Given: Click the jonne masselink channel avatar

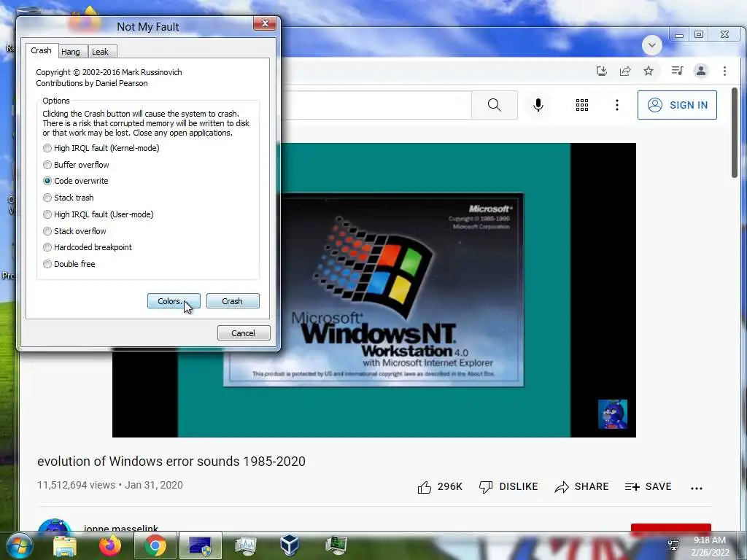Looking at the screenshot, I should coord(54,525).
